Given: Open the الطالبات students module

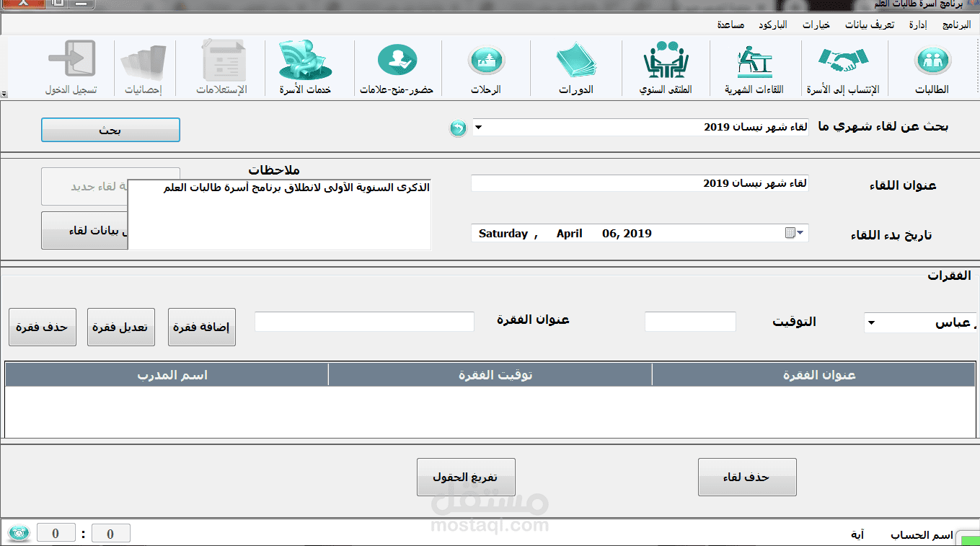Looking at the screenshot, I should (932, 69).
